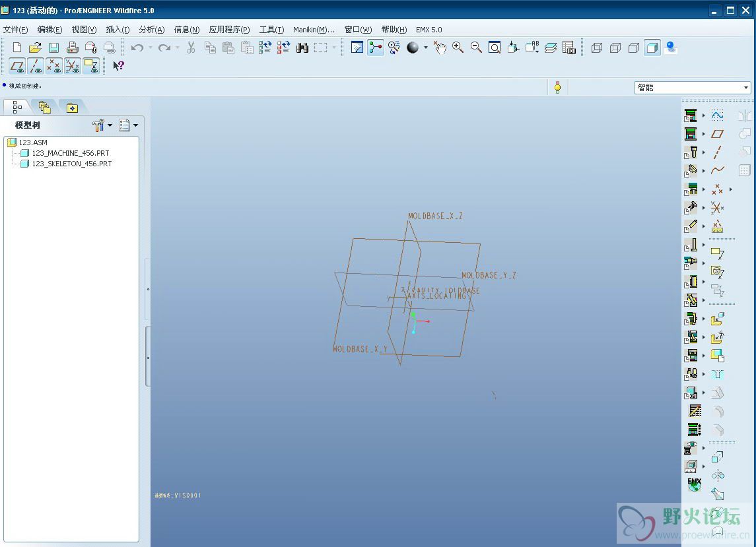
Task: Open the layers stack icon
Action: coord(550,48)
